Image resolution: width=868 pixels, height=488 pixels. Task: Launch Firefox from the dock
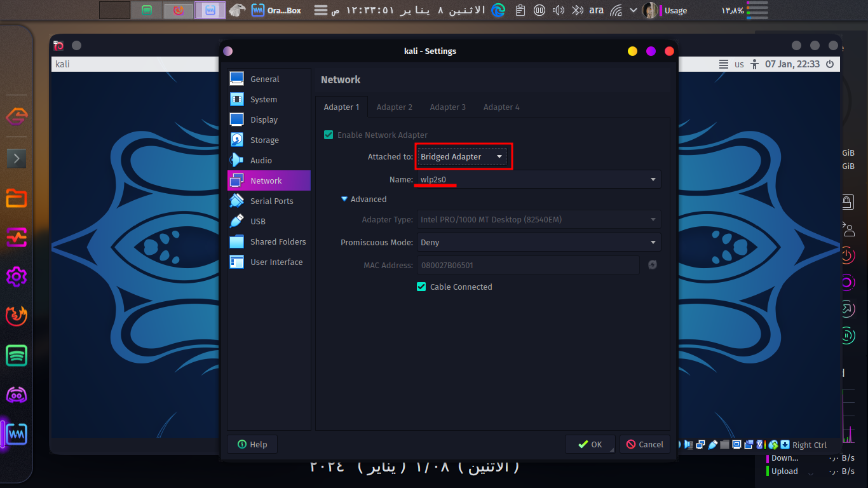coord(17,316)
